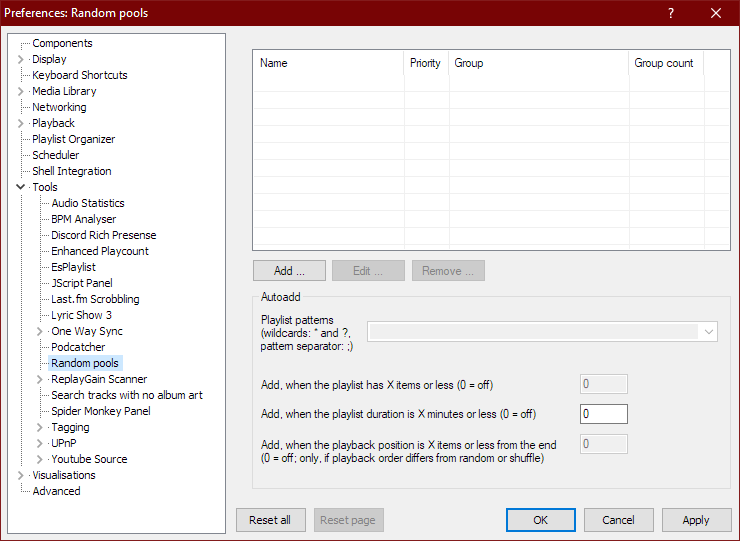The image size is (740, 541).
Task: Sort pools by Name column header
Action: pyautogui.click(x=328, y=63)
